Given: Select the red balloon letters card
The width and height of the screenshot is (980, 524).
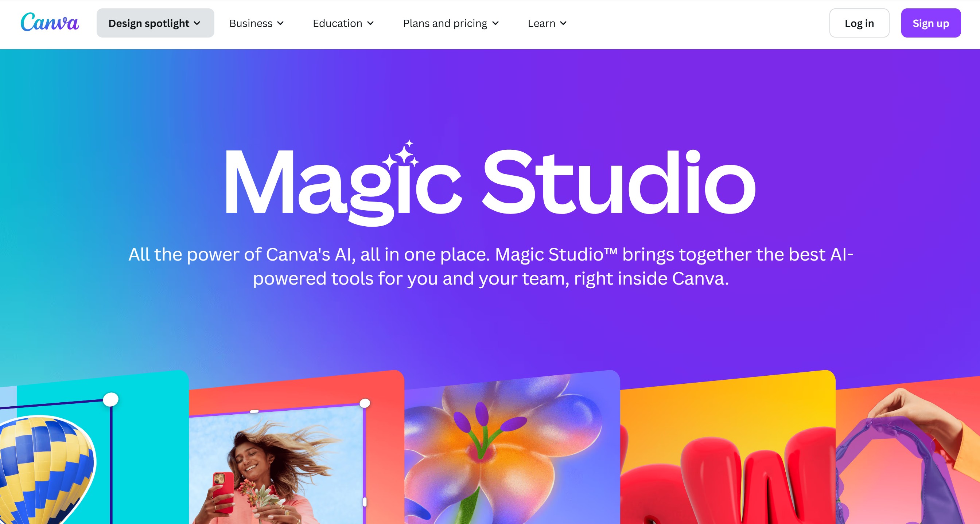Looking at the screenshot, I should (x=728, y=449).
